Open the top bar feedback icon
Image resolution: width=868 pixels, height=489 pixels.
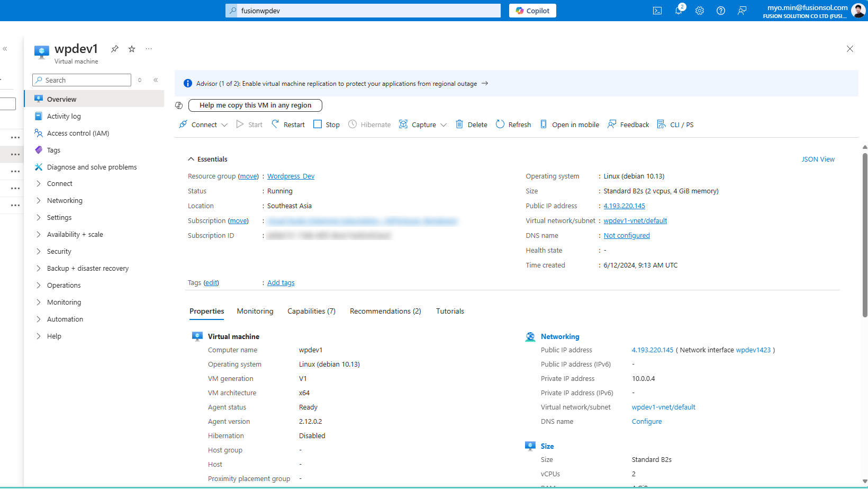click(x=742, y=11)
